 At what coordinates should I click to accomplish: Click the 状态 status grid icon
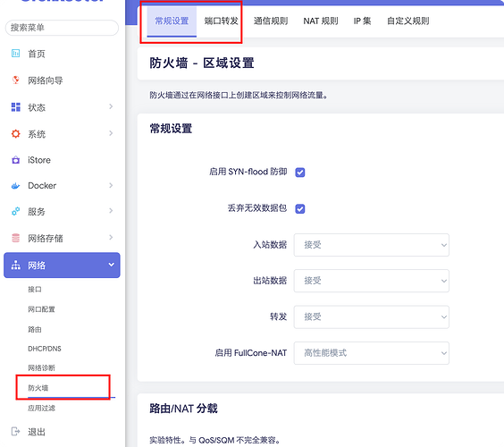click(x=15, y=107)
